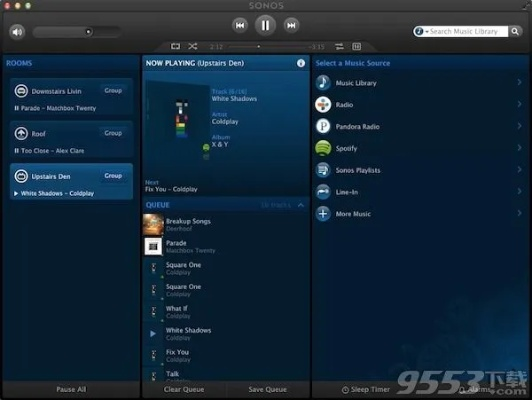
Task: Select the Roof room icon
Action: click(21, 133)
